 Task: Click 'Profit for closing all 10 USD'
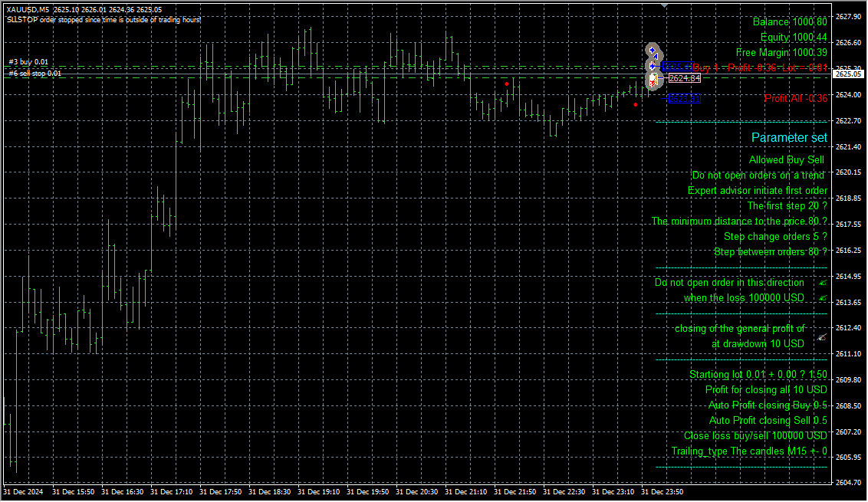pos(765,390)
